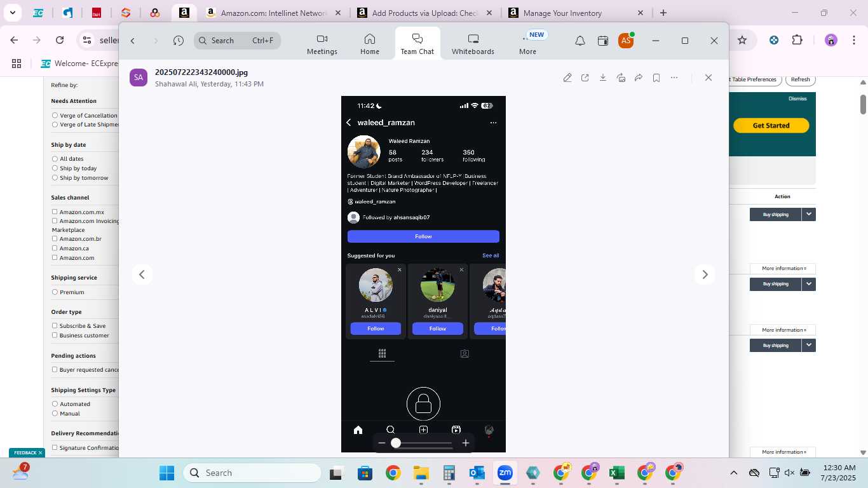Close the Manage Your Inventory tab
The image size is (868, 488).
click(641, 13)
